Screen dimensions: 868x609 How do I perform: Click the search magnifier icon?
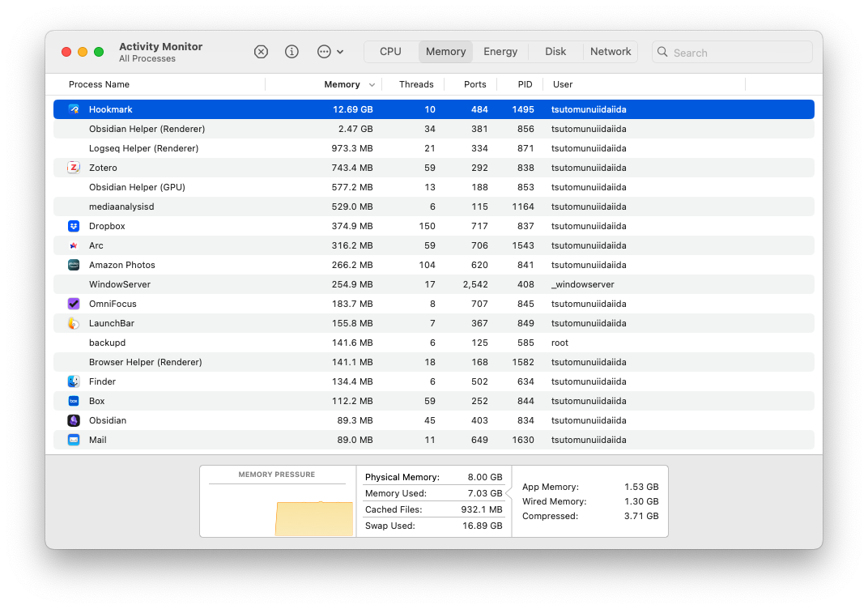point(662,52)
